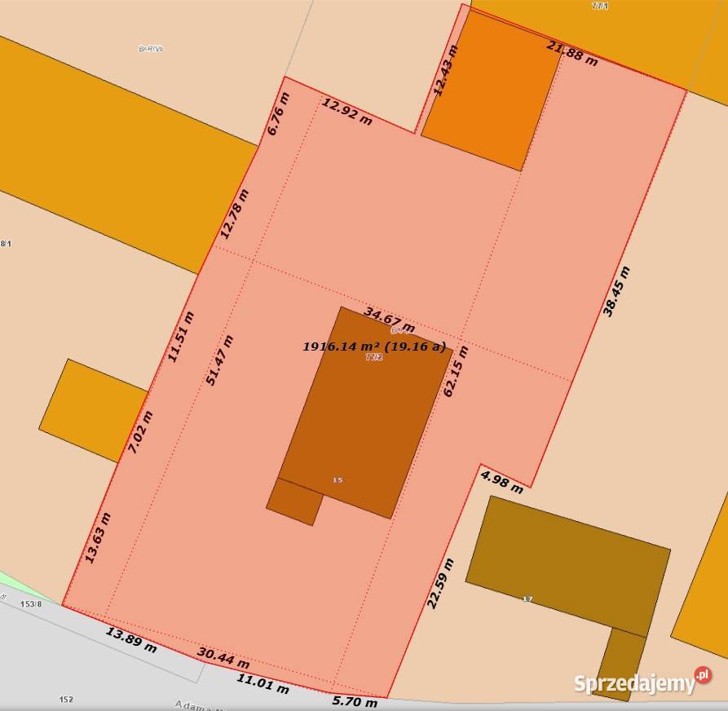This screenshot has height=711, width=728.
Task: Click the 38.45 m boundary label
Action: (616, 292)
